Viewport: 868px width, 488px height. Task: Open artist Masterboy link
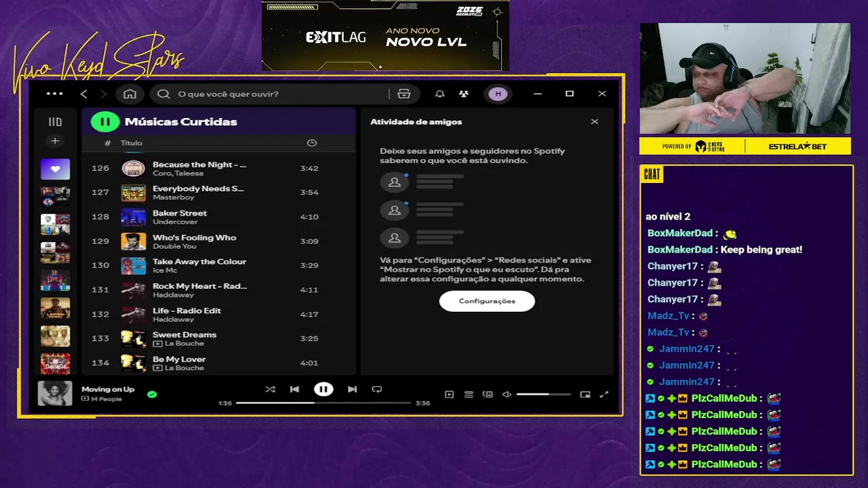pyautogui.click(x=174, y=197)
